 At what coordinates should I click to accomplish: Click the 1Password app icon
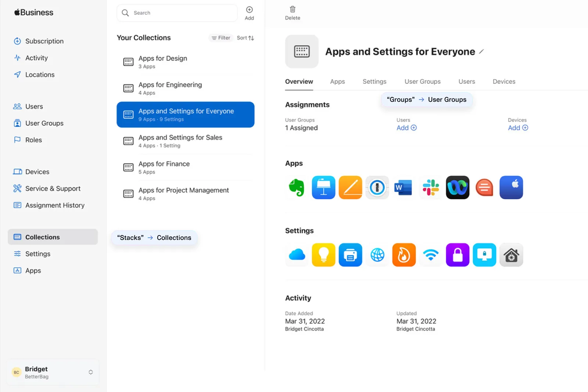377,187
